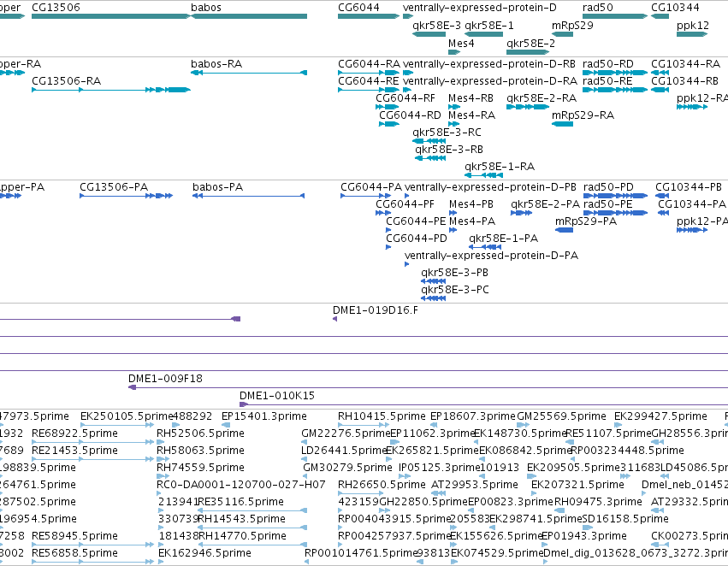Click the mRpS29 gene label
This screenshot has height=566, width=728.
[572, 26]
